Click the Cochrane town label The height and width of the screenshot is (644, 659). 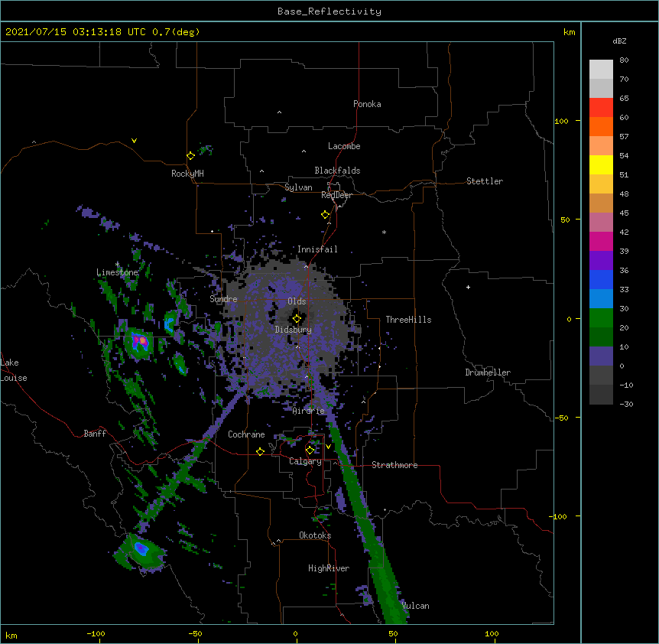point(246,434)
